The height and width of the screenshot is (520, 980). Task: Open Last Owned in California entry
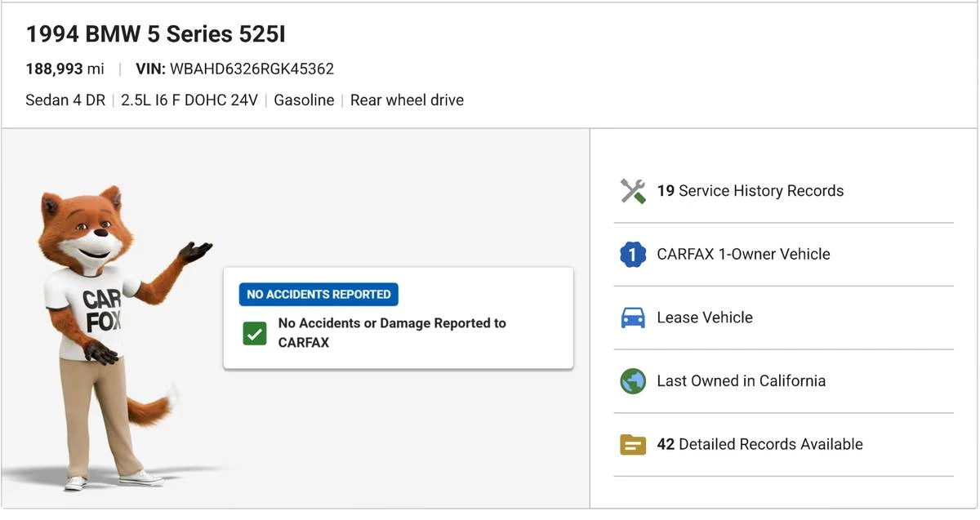pos(784,381)
